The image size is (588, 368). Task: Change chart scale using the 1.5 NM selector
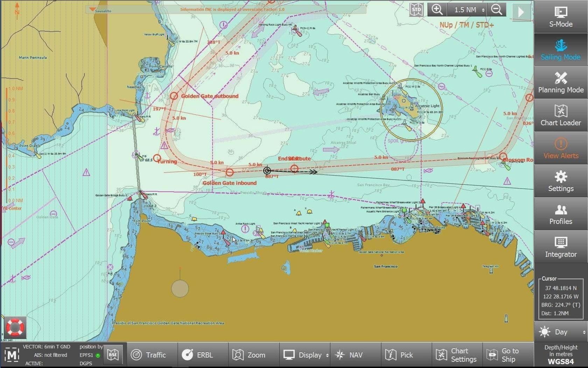point(467,9)
